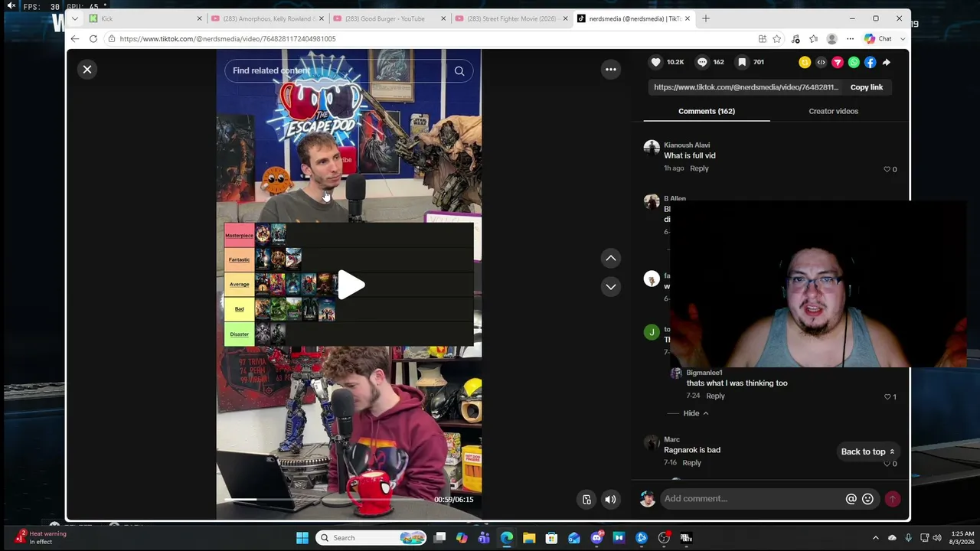
Task: Click the taskbar Search box
Action: [372, 538]
